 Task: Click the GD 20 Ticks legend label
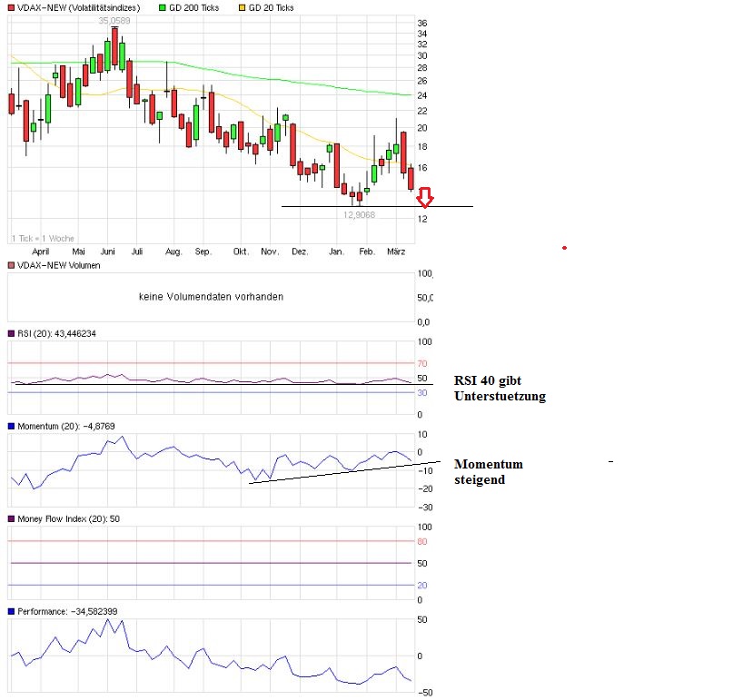click(x=271, y=7)
